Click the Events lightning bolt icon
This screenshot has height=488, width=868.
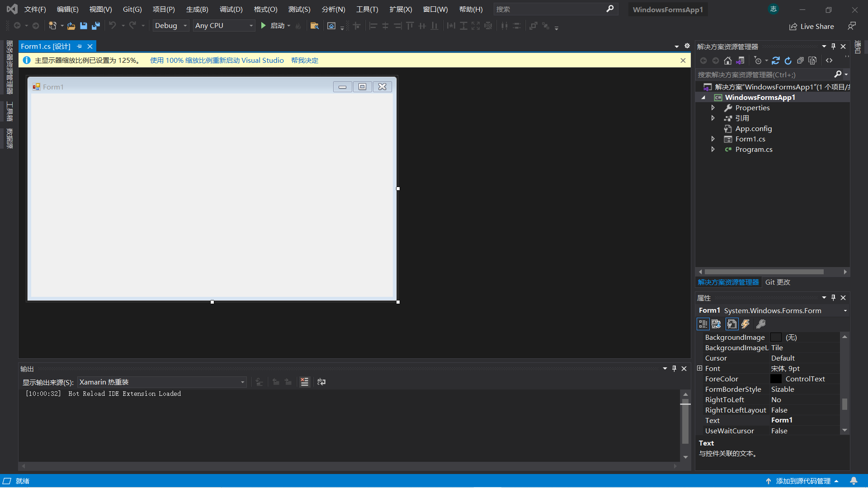pyautogui.click(x=745, y=324)
